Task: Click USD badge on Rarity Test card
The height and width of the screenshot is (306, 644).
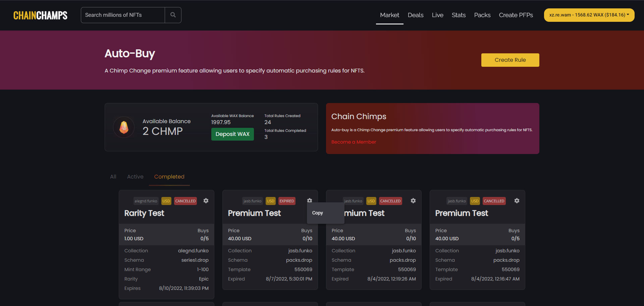Action: pos(166,201)
